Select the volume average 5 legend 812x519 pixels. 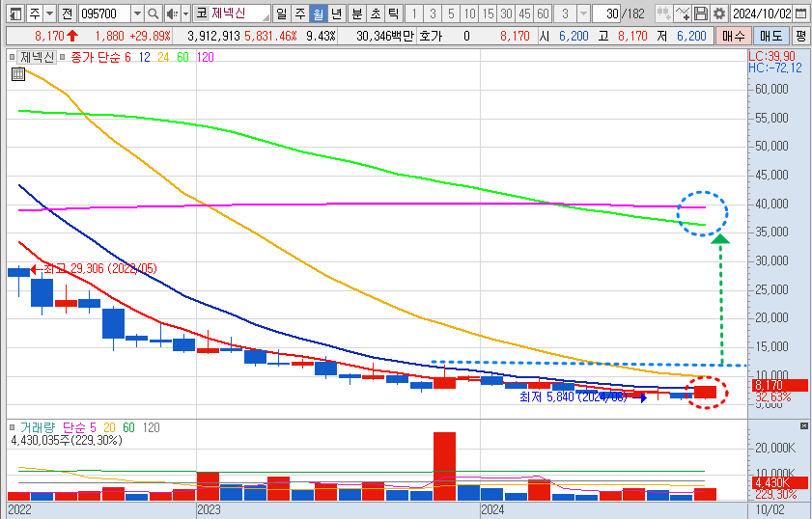click(94, 427)
